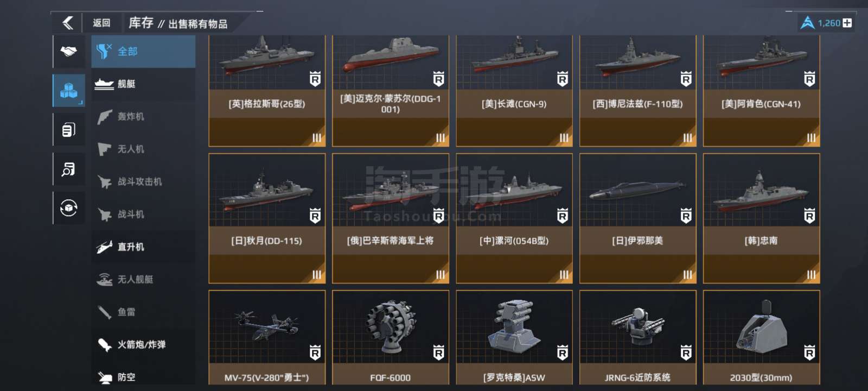This screenshot has width=868, height=391.
Task: Filter by 轰炸机 bombers
Action: pos(143,117)
